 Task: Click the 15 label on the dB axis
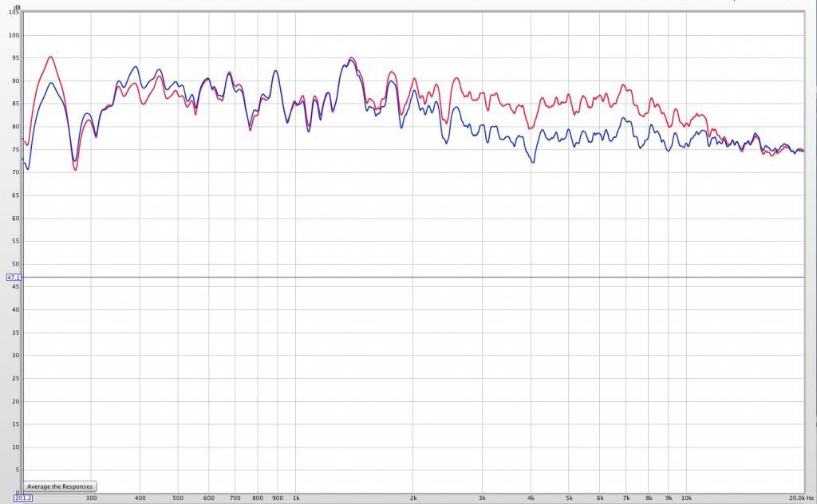(x=16, y=424)
